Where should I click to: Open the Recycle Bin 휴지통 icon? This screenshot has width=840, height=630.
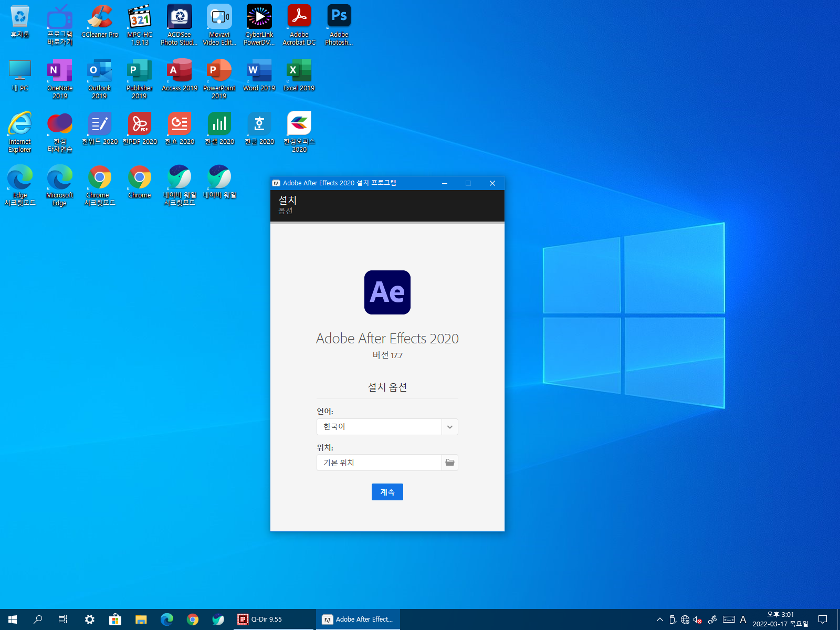(20, 22)
